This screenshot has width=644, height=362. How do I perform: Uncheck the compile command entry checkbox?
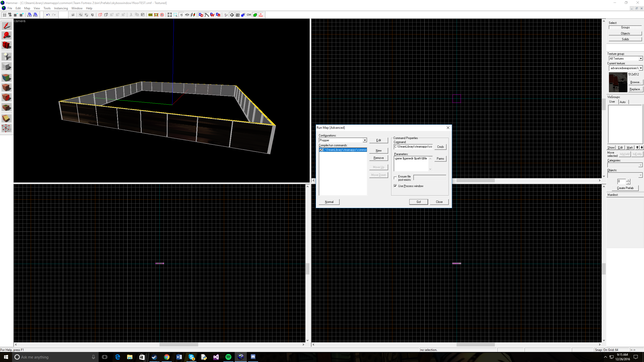click(321, 150)
